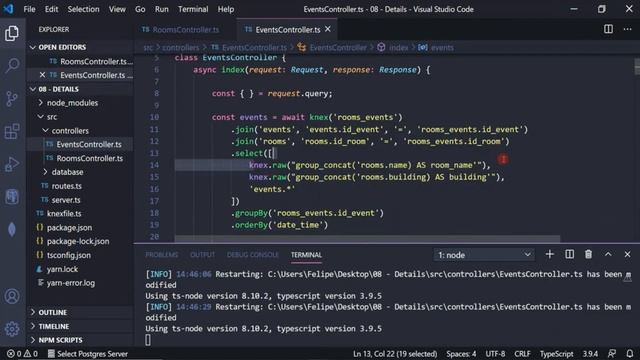Open the Manage gear icon
Image resolution: width=640 pixels, height=360 pixels.
coord(12,329)
